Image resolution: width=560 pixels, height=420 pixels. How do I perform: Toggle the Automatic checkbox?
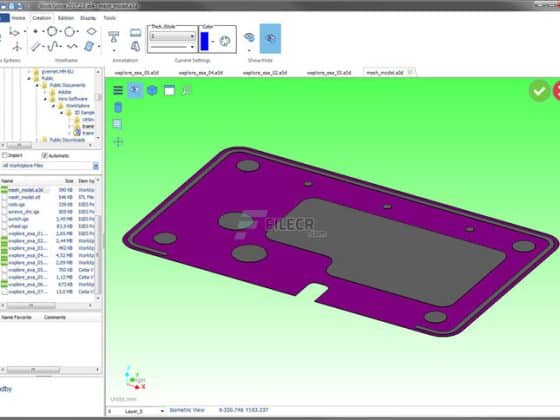point(44,155)
